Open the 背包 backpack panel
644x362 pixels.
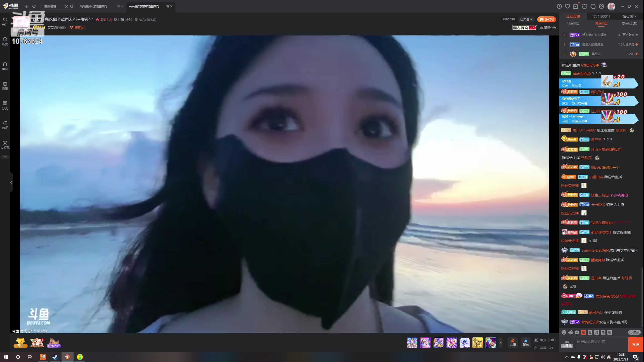[x=526, y=343]
